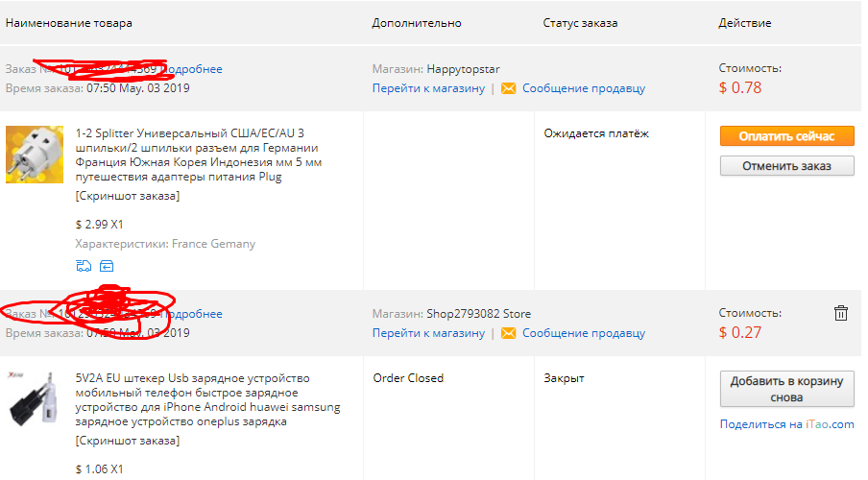
Task: Open the 1-2 Splitter product title
Action: click(x=198, y=155)
